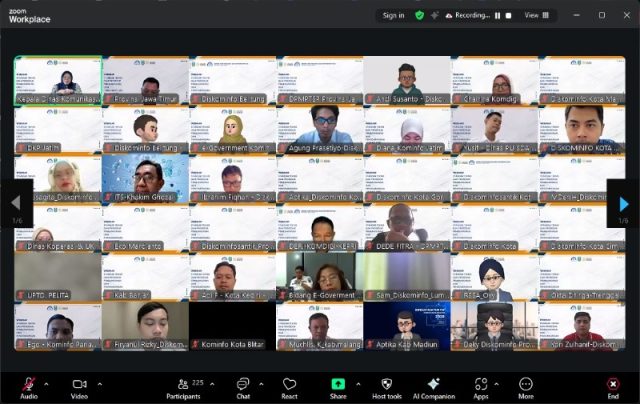640x404 pixels.
Task: Open the More options menu
Action: click(525, 385)
